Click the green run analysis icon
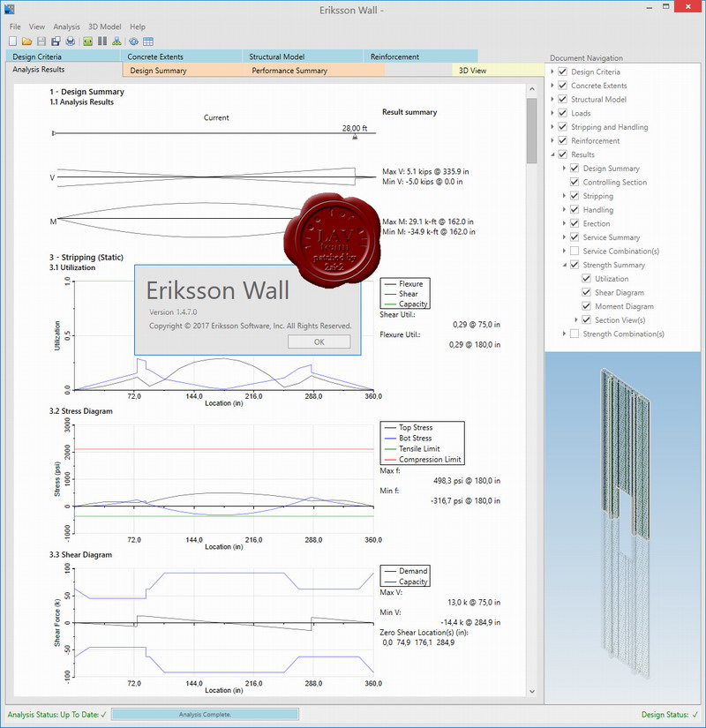Screen dimensions: 706x728 87,41
